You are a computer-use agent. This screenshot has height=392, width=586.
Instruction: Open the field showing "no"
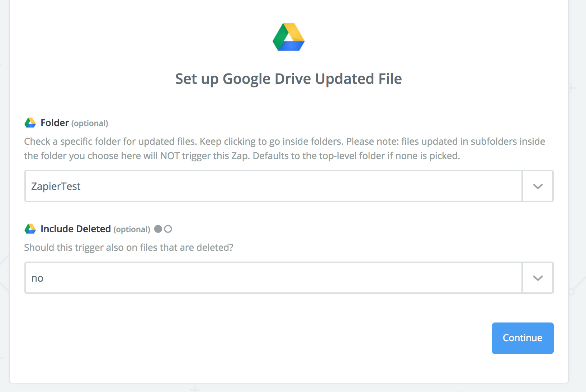click(x=273, y=278)
